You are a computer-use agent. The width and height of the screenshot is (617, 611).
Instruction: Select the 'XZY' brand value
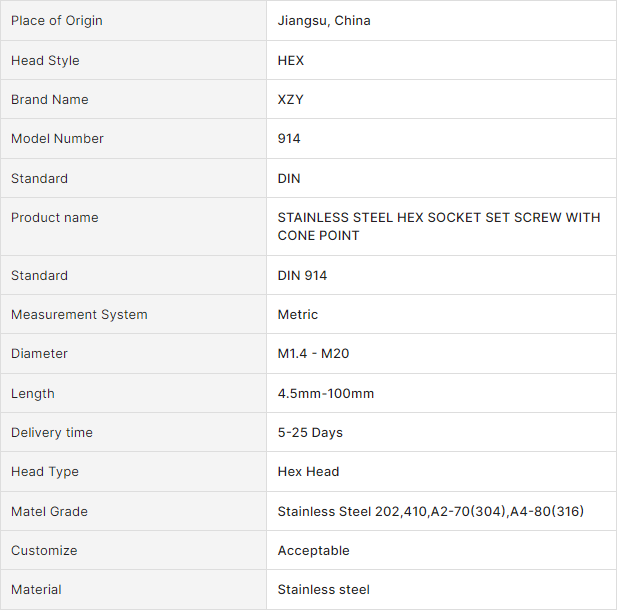[291, 100]
